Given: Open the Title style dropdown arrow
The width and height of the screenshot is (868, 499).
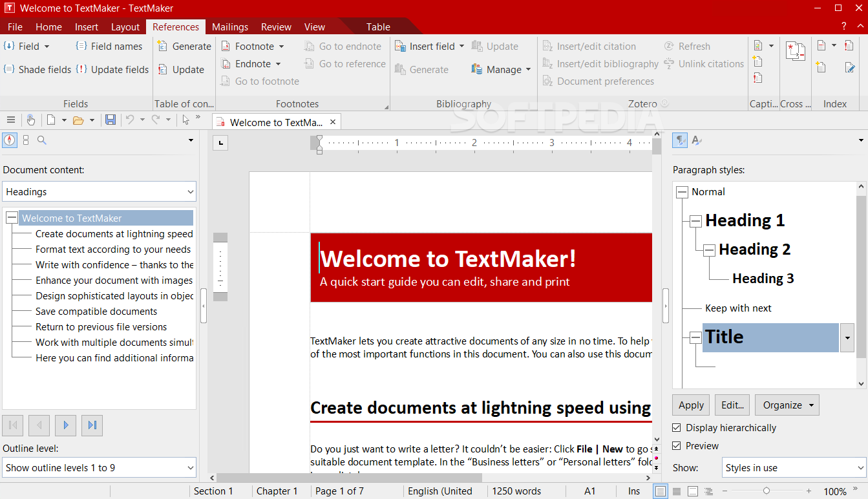Looking at the screenshot, I should [847, 337].
